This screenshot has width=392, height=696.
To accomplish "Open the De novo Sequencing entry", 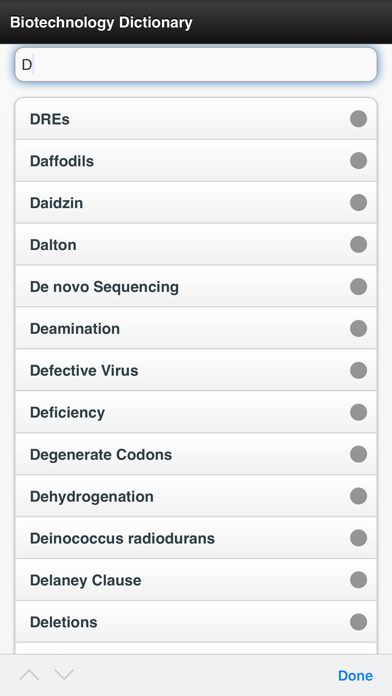I will point(196,286).
